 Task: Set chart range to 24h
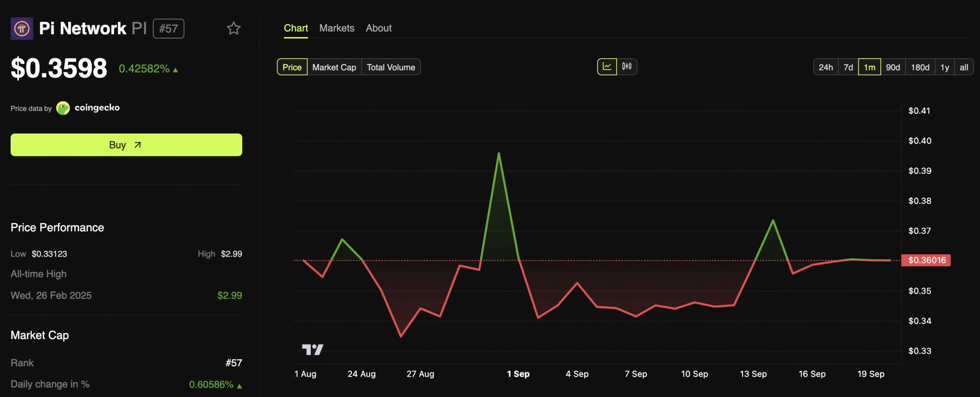[825, 67]
